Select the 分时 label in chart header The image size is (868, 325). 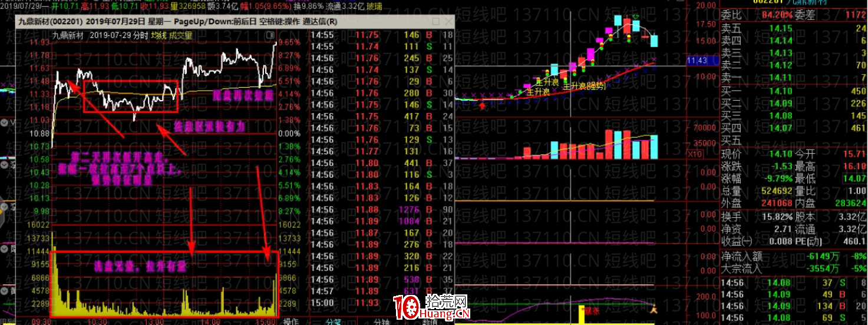(140, 35)
